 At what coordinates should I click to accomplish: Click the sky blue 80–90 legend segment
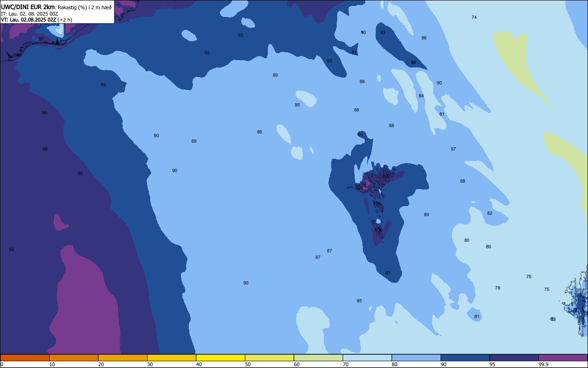click(x=416, y=357)
